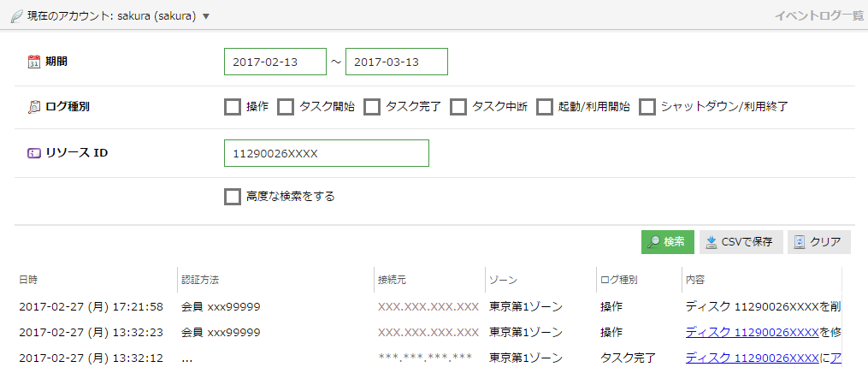Viewport: 868px width, 367px height.
Task: Focus the リソース ID input field
Action: click(x=325, y=153)
